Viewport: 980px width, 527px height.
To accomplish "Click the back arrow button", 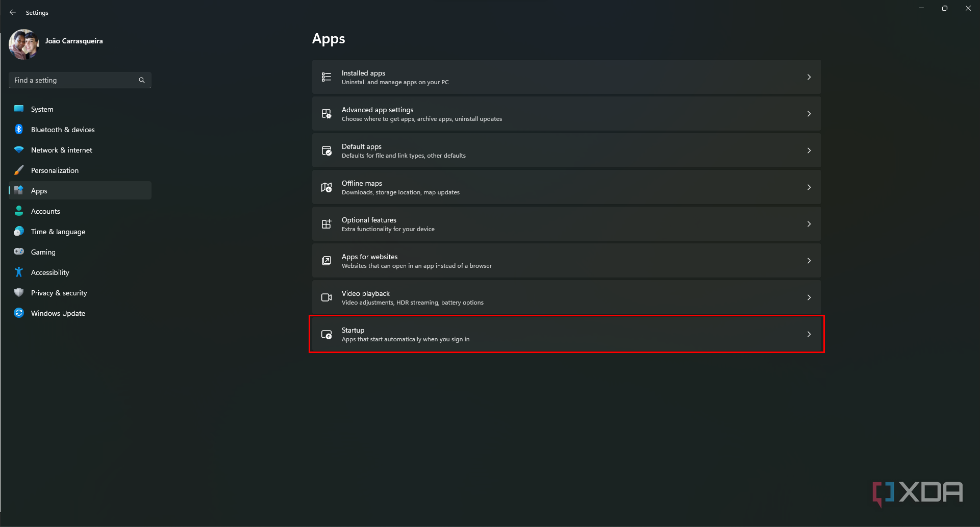I will point(12,12).
